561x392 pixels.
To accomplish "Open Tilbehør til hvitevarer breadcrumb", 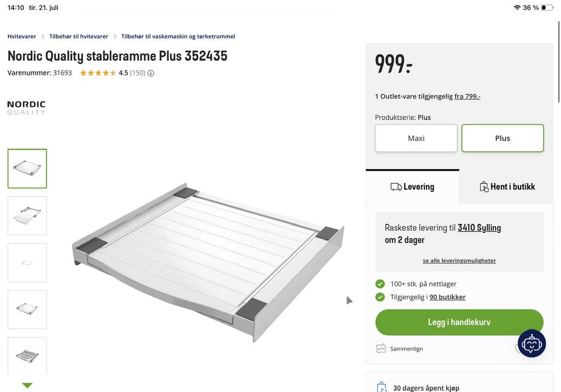I will (x=78, y=36).
